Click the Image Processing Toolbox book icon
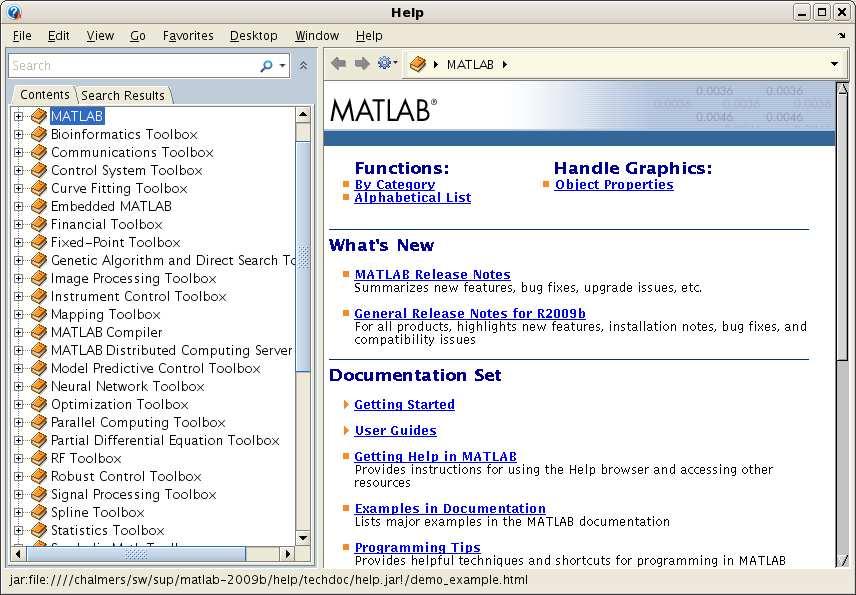Viewport: 856px width, 595px height. (x=39, y=278)
